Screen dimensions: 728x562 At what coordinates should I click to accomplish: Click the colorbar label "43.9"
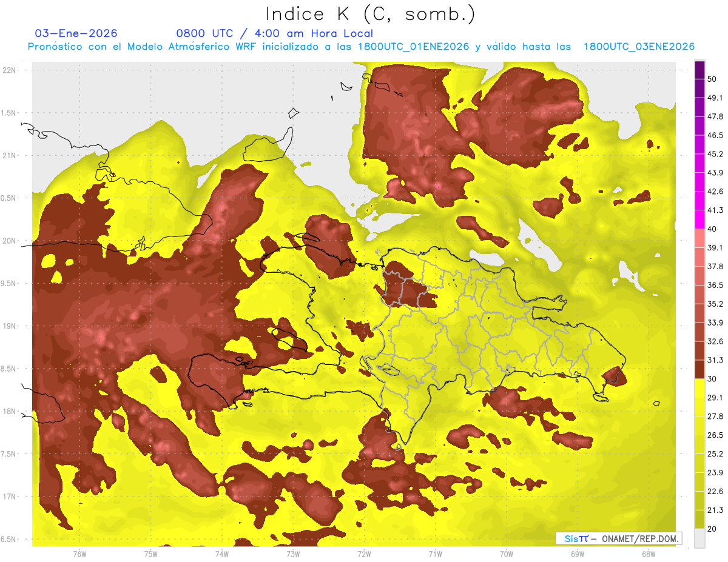pyautogui.click(x=716, y=173)
